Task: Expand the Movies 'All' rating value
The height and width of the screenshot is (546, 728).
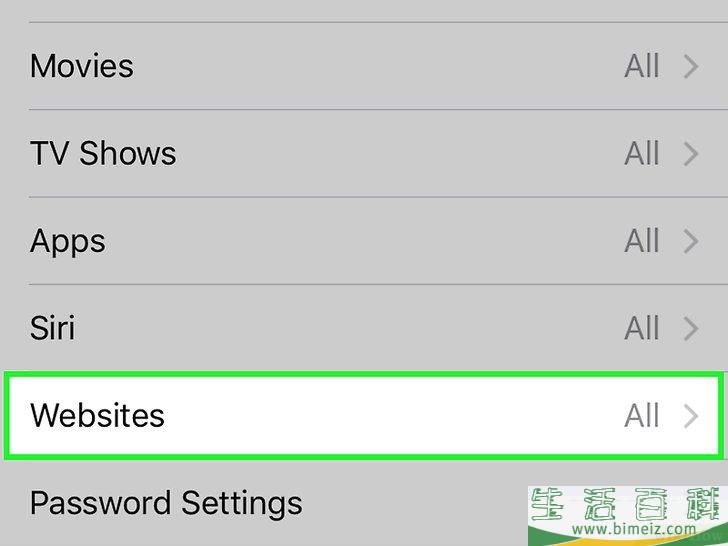Action: (642, 67)
